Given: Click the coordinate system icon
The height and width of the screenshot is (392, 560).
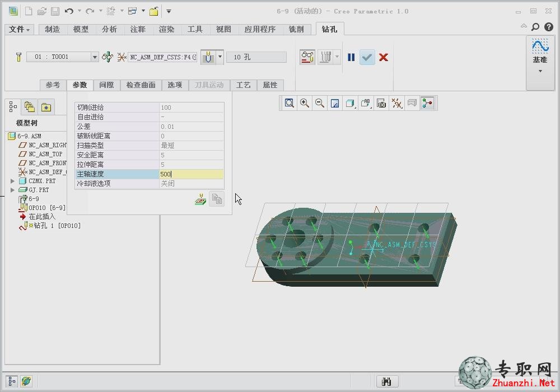Looking at the screenshot, I should point(122,57).
